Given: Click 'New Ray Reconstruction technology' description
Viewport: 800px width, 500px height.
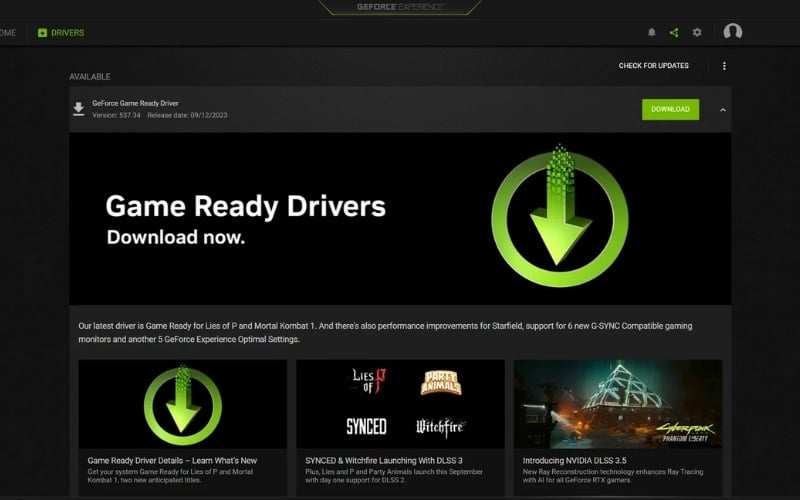Looking at the screenshot, I should coord(613,476).
